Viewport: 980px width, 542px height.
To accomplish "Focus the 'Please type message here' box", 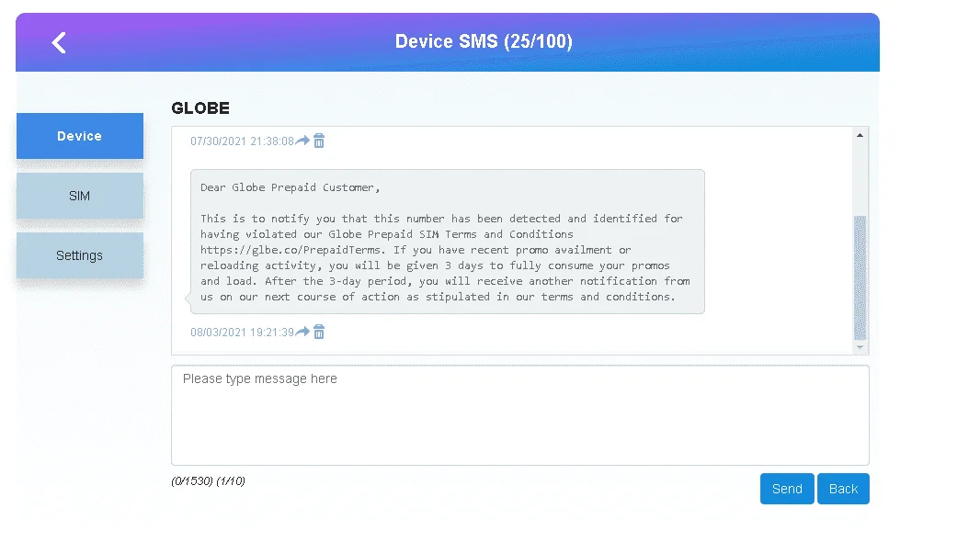I will [520, 415].
